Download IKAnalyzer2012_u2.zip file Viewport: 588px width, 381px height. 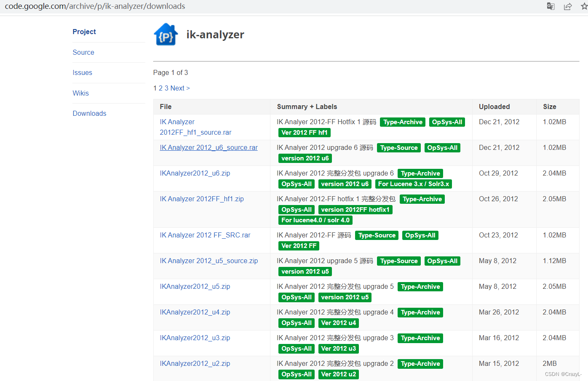tap(195, 363)
